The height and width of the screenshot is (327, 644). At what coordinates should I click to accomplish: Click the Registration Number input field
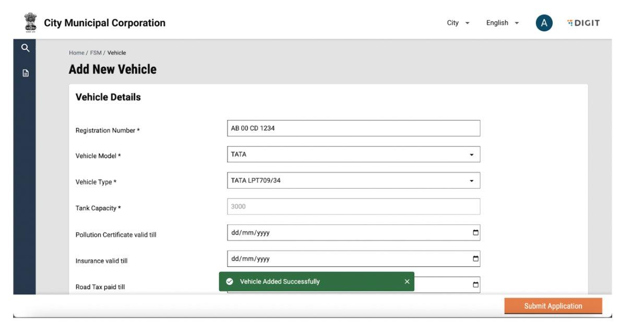(x=353, y=128)
